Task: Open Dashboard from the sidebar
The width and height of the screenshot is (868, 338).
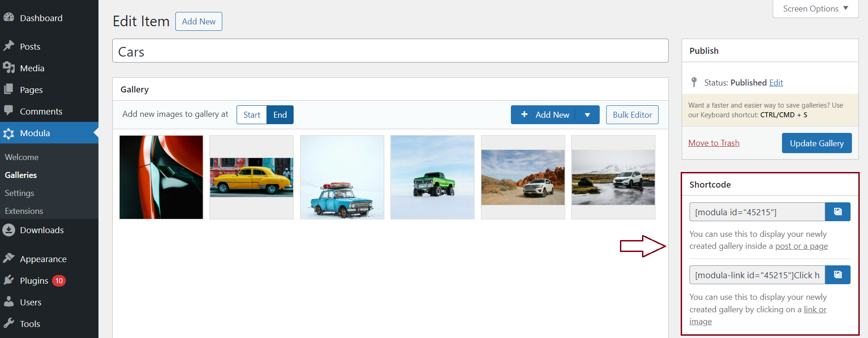Action: [x=41, y=18]
